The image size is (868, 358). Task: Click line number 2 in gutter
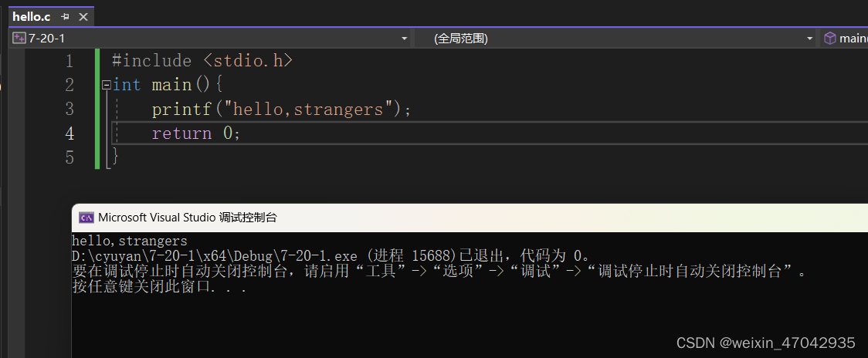70,85
